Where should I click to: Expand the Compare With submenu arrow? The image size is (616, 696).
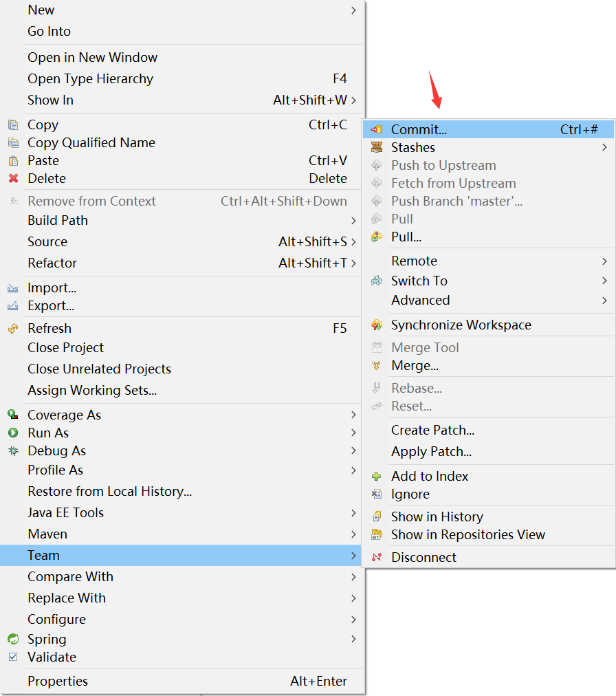coord(353,577)
